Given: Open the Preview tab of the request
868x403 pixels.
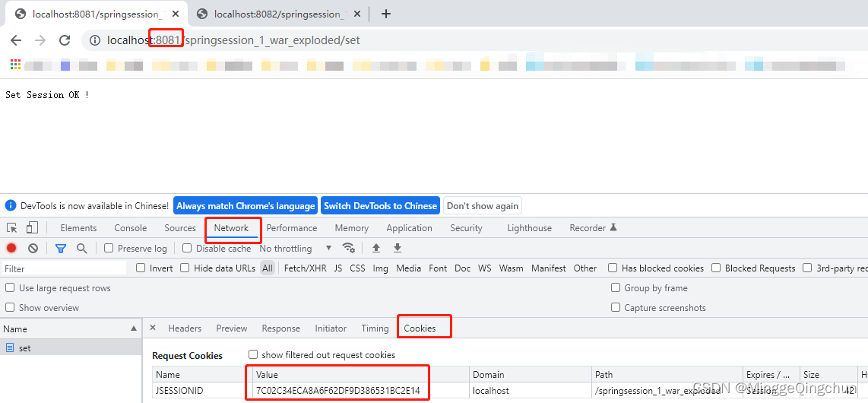Looking at the screenshot, I should (232, 328).
